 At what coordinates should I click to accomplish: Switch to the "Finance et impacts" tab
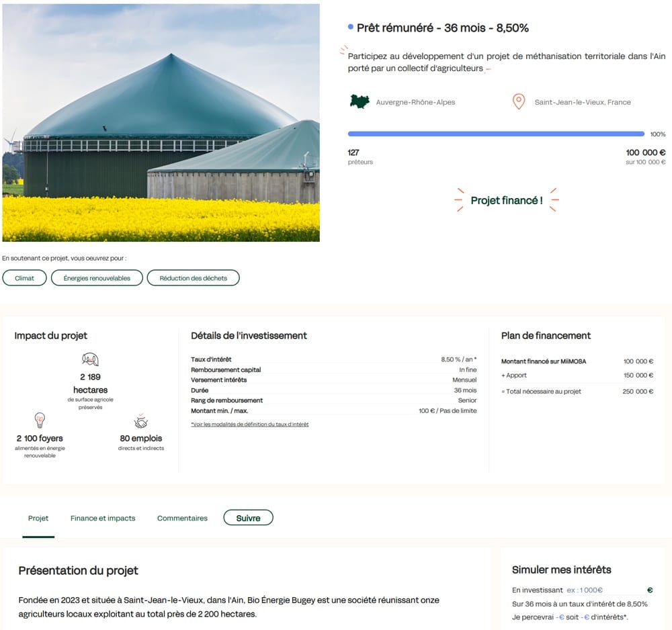click(x=102, y=518)
